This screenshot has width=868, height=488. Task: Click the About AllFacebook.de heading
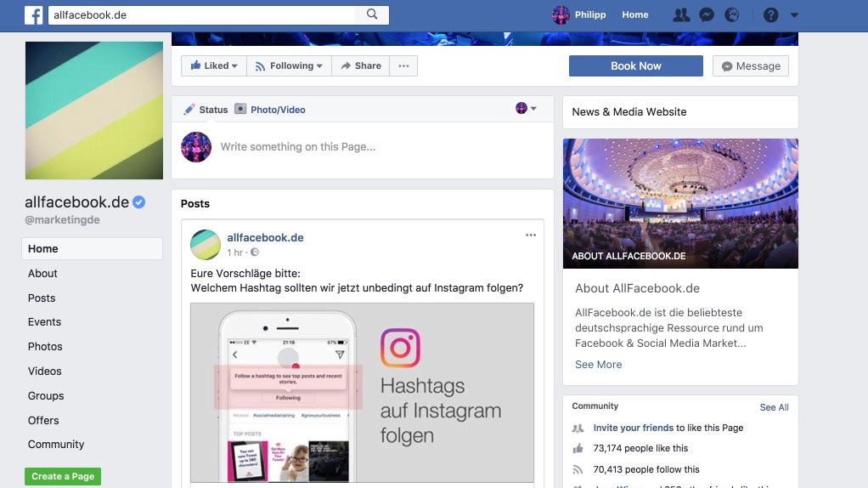click(637, 288)
